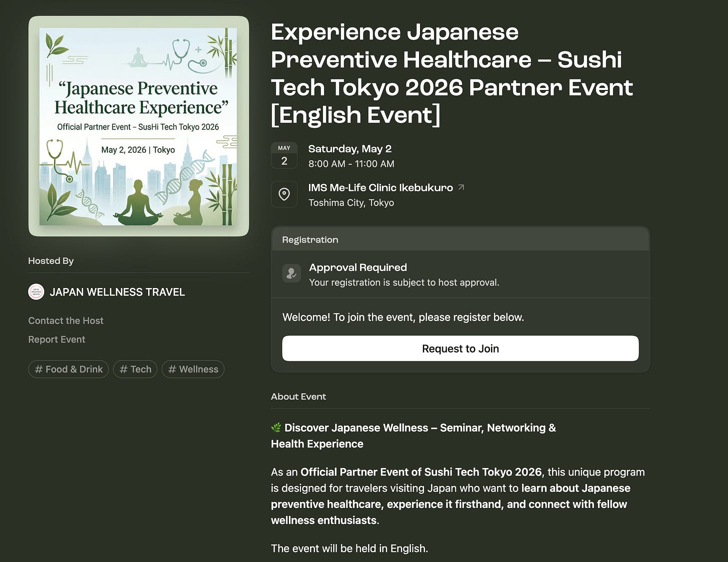
Task: Click the location pin icon
Action: coord(284,194)
